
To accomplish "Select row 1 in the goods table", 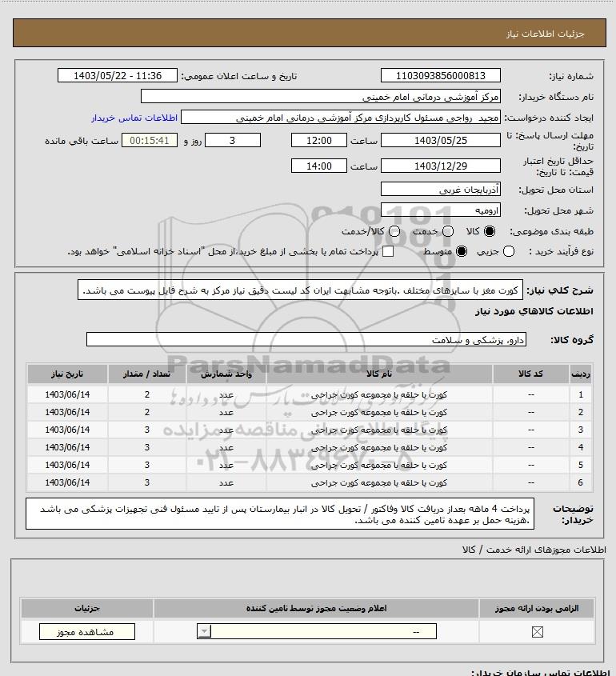I will tap(310, 394).
